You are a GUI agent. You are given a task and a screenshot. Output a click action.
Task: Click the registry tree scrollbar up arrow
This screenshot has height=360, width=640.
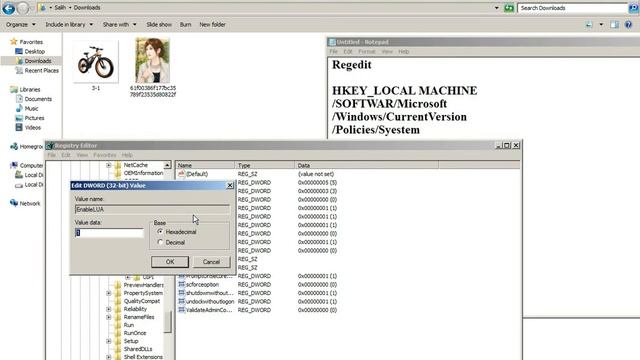point(167,165)
